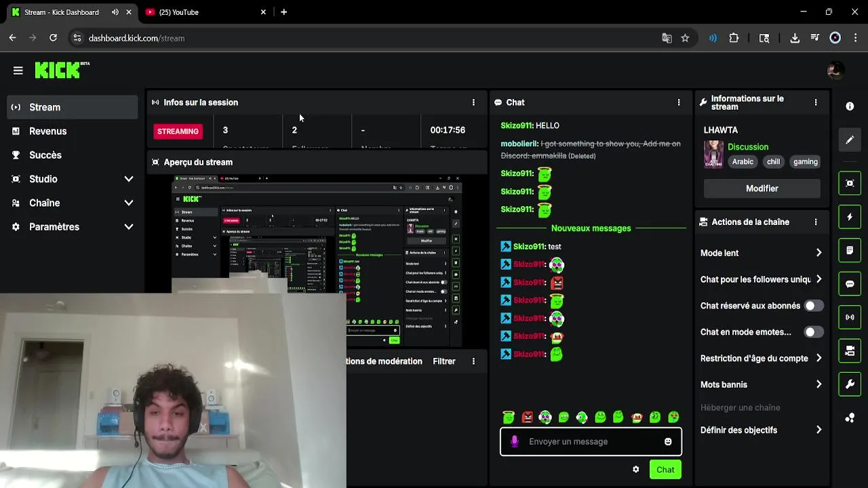Viewport: 868px width, 488px height.
Task: Click the broadcast signal icon in right rail
Action: pos(850,317)
